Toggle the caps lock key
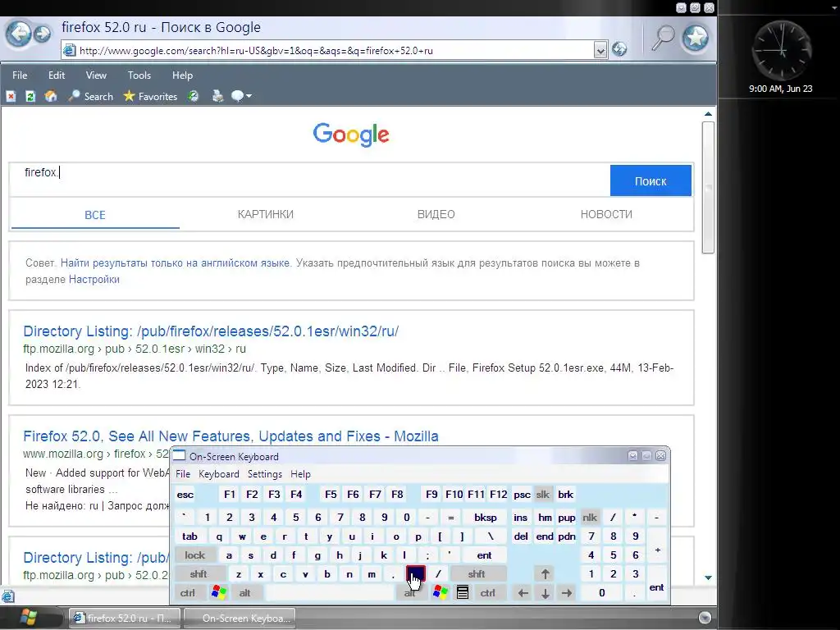The height and width of the screenshot is (630, 840). 195,555
